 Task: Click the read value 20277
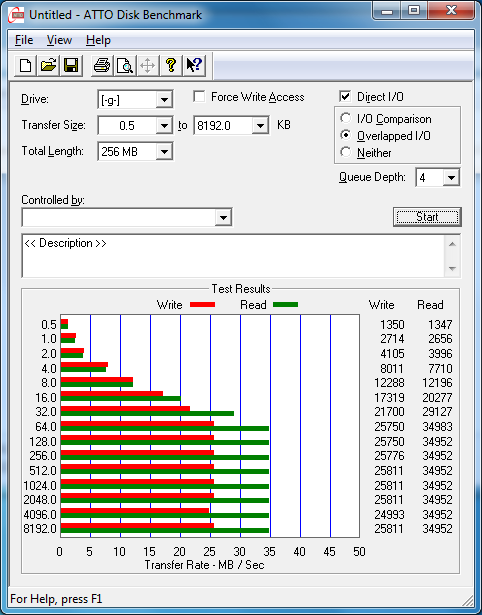coord(437,398)
